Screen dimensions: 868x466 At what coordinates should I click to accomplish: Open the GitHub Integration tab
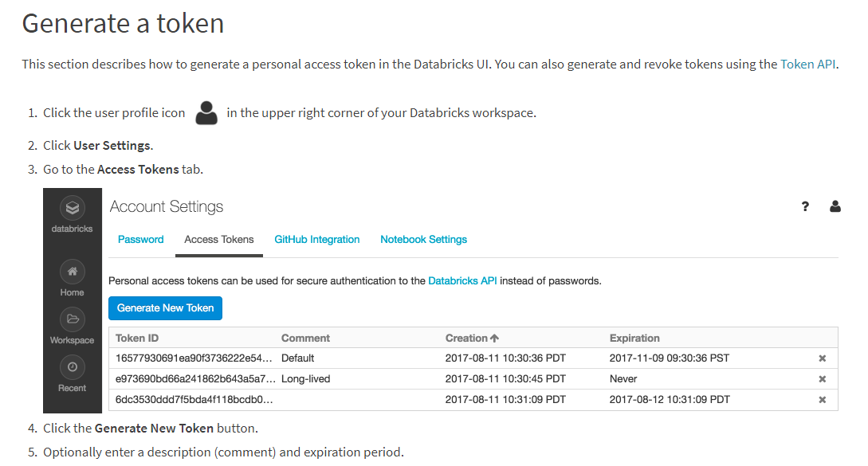coord(317,240)
